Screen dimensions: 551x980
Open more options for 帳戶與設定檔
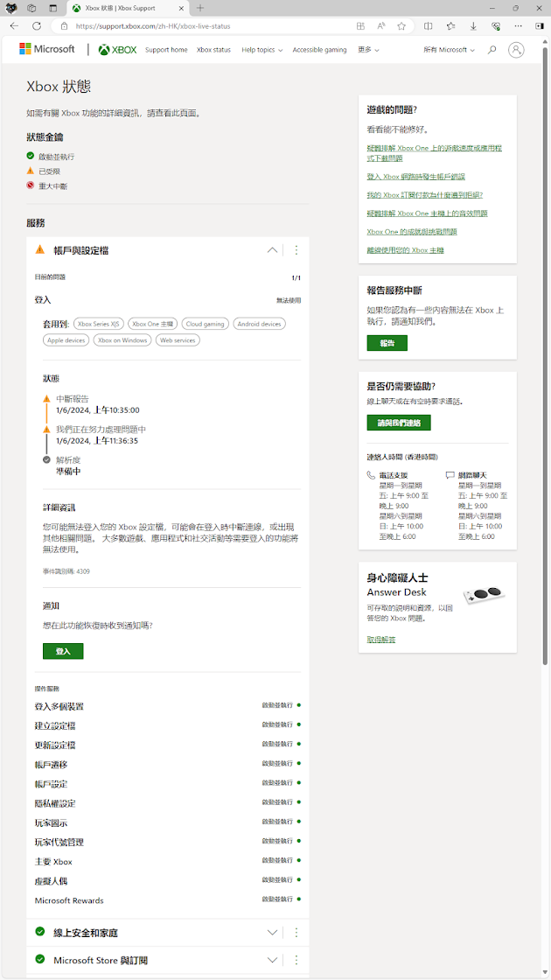pyautogui.click(x=296, y=250)
